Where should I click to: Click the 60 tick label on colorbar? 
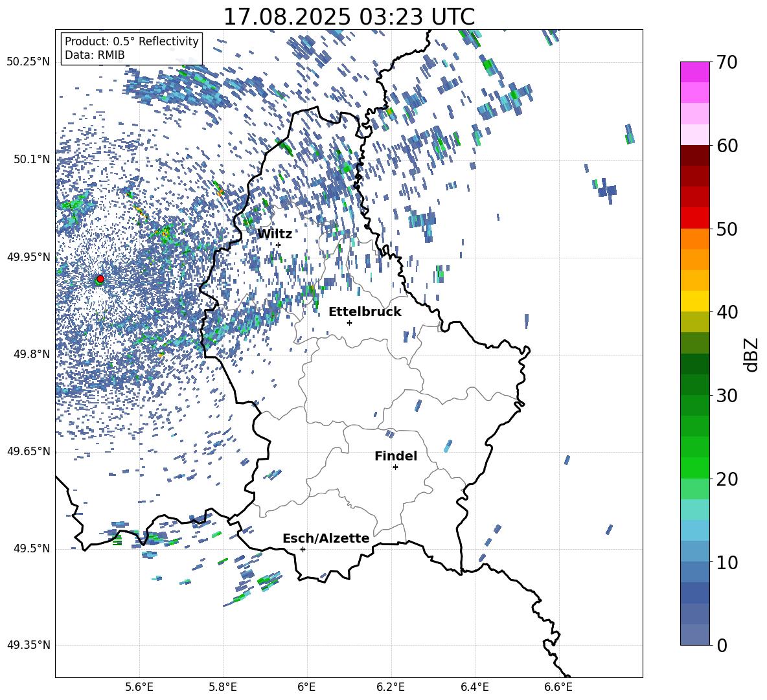[727, 146]
